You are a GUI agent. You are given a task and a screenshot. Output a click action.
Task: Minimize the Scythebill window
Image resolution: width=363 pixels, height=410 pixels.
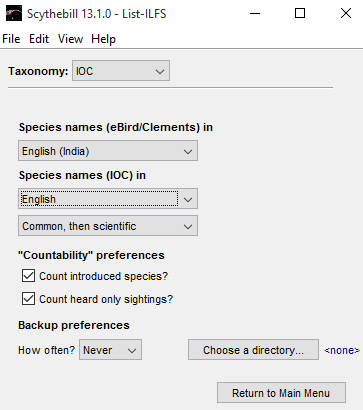255,13
